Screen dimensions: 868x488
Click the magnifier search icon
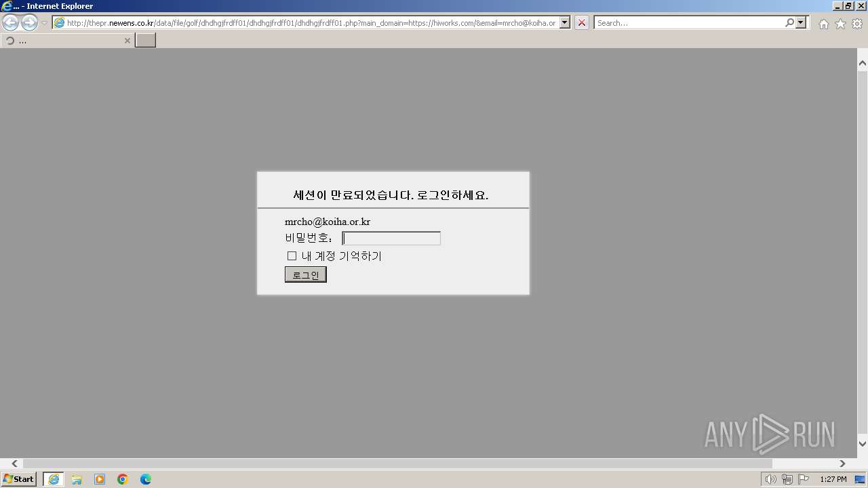(789, 23)
